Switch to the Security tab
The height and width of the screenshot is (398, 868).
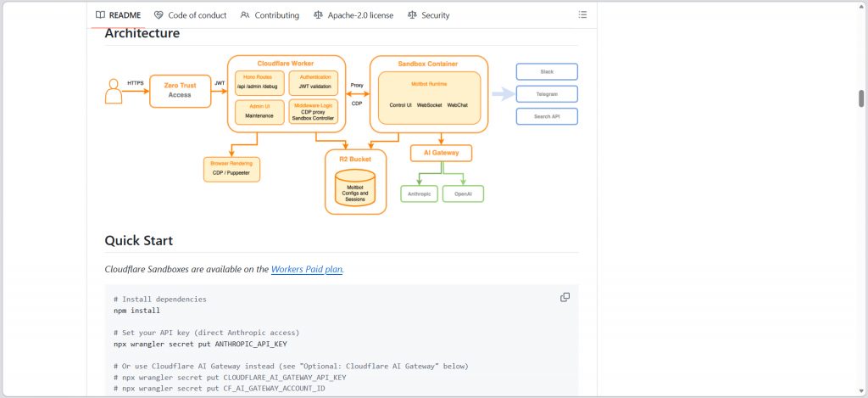(435, 14)
